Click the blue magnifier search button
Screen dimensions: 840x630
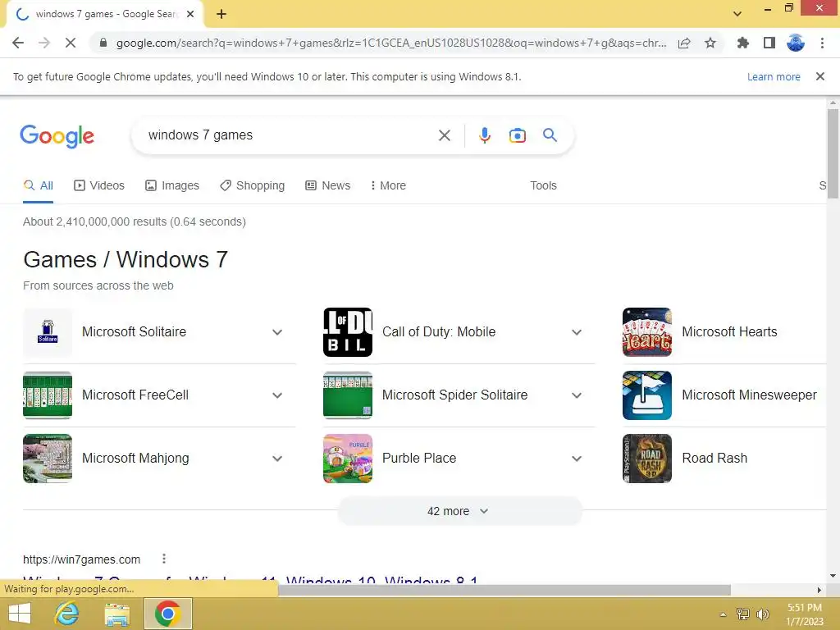(x=550, y=135)
